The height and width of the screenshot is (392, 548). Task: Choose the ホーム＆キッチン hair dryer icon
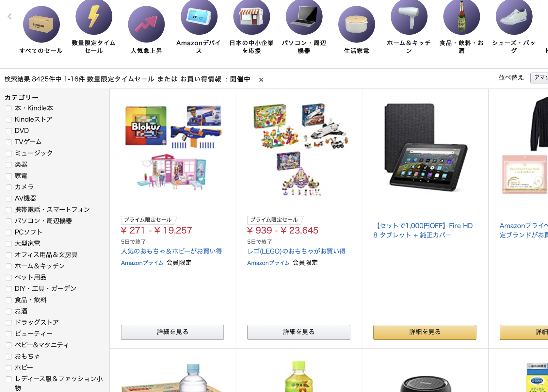[x=409, y=16]
